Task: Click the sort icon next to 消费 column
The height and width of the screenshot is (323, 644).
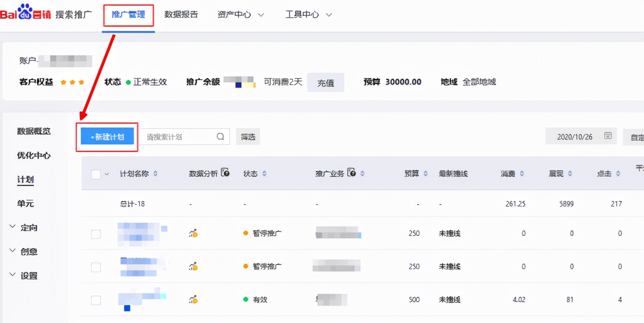Action: (522, 173)
